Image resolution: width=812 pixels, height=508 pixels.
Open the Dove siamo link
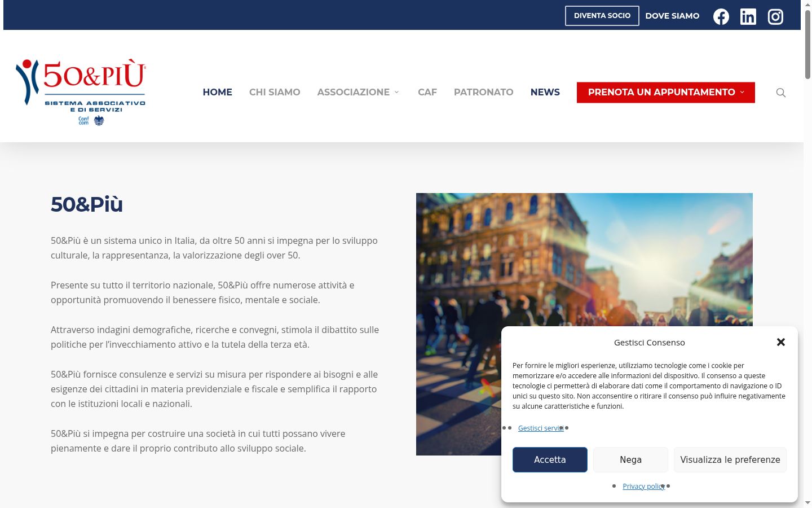pyautogui.click(x=672, y=16)
